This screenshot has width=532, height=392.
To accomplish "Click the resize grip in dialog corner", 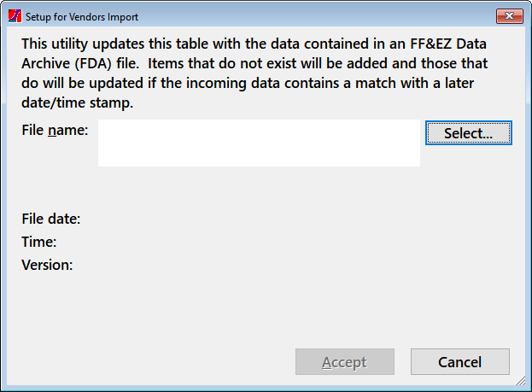I will click(520, 380).
